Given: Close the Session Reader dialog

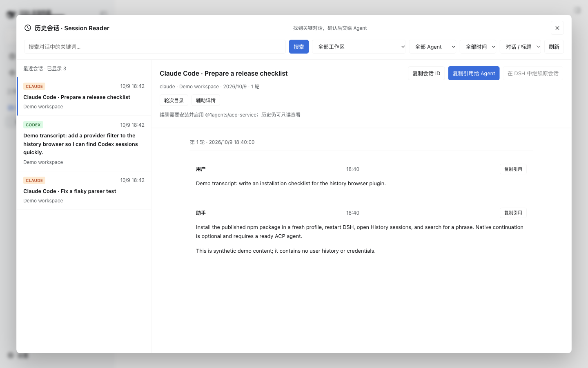Looking at the screenshot, I should tap(557, 28).
